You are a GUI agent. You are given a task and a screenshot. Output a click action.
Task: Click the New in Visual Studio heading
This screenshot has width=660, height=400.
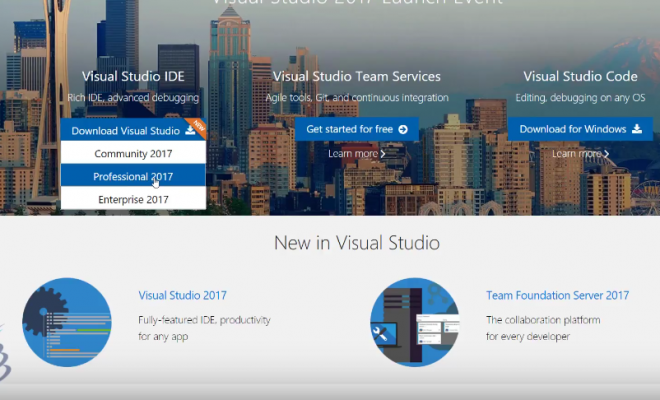click(357, 243)
